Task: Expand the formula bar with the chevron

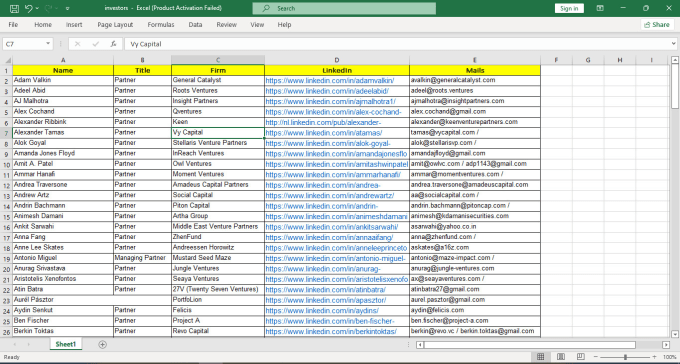Action: click(x=673, y=44)
